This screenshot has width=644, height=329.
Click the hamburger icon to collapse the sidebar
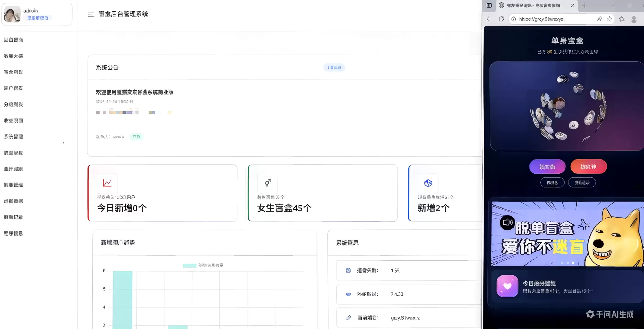coord(91,14)
